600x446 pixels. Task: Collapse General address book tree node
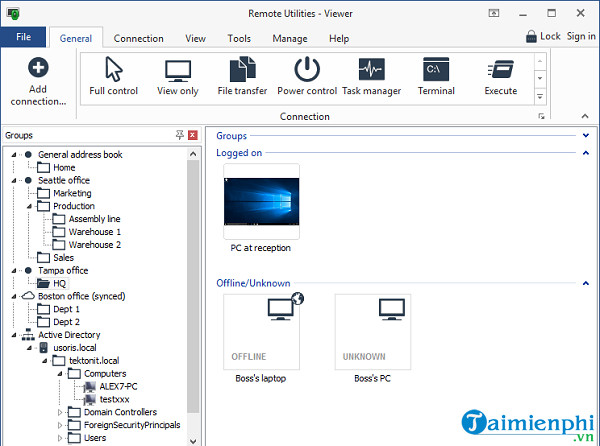14,155
